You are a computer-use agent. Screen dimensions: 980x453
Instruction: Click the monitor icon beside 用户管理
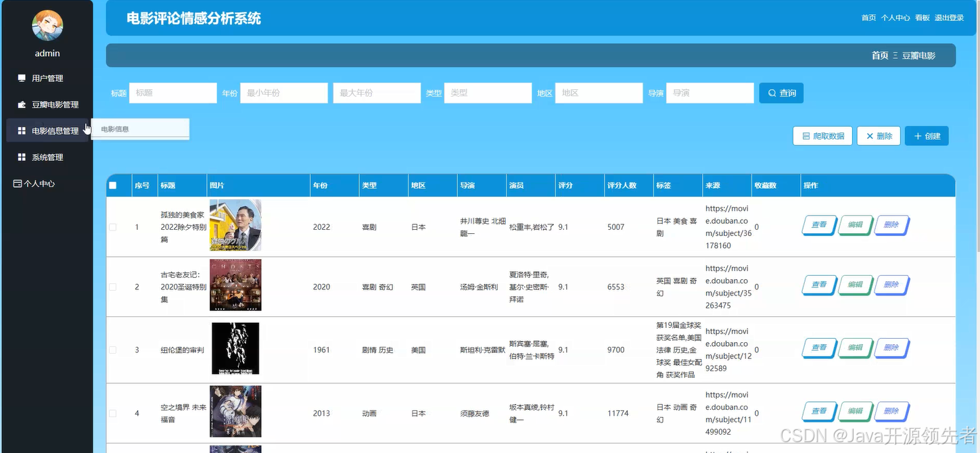pyautogui.click(x=22, y=78)
